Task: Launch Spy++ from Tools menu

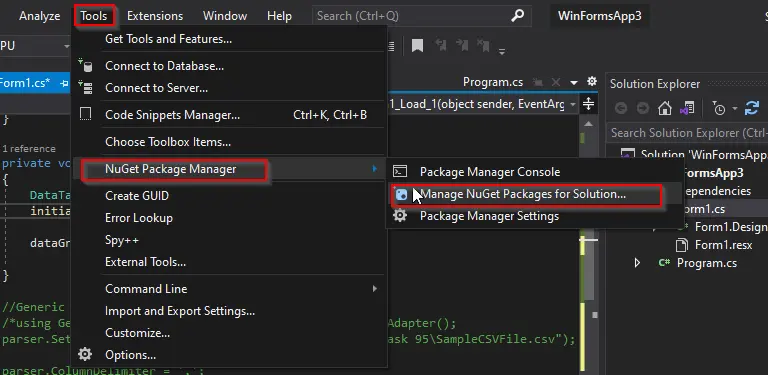Action: tap(229, 240)
